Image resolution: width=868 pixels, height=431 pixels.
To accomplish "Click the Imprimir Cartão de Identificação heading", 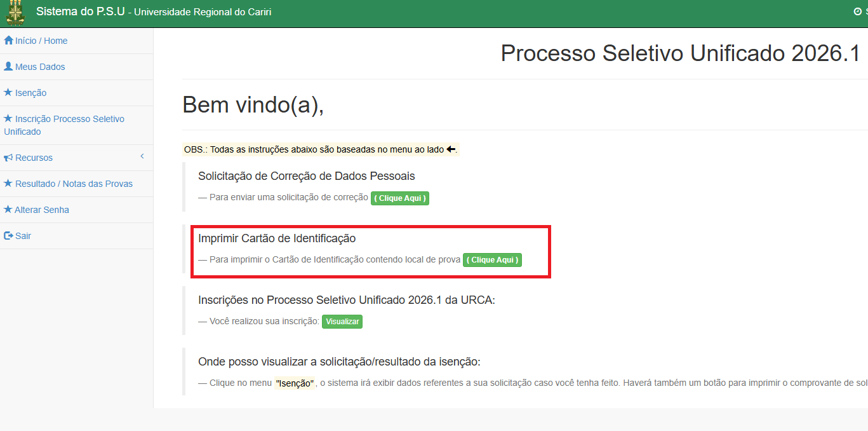I will (277, 238).
